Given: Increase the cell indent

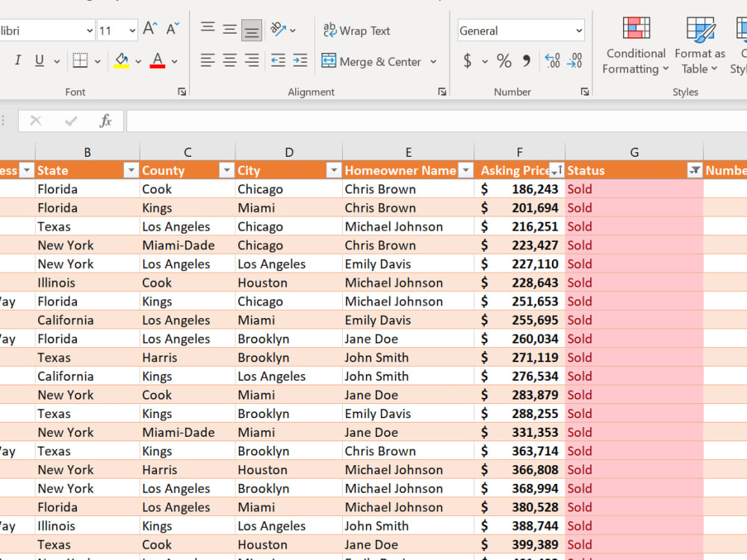Looking at the screenshot, I should click(300, 60).
